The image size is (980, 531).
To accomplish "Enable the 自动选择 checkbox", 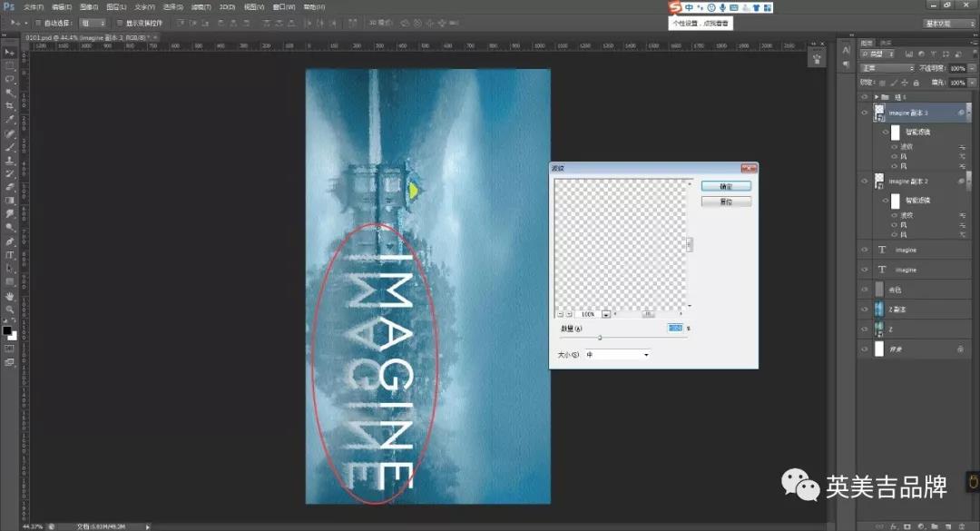I will pos(38,23).
